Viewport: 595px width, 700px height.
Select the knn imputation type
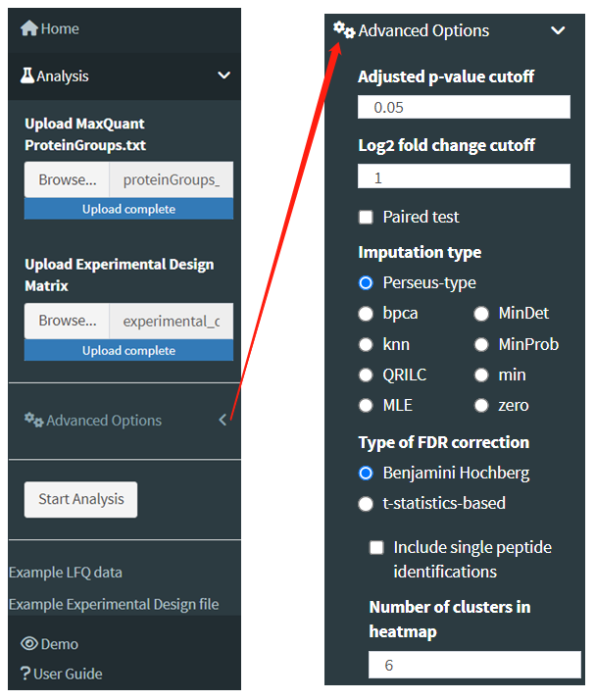coord(367,344)
